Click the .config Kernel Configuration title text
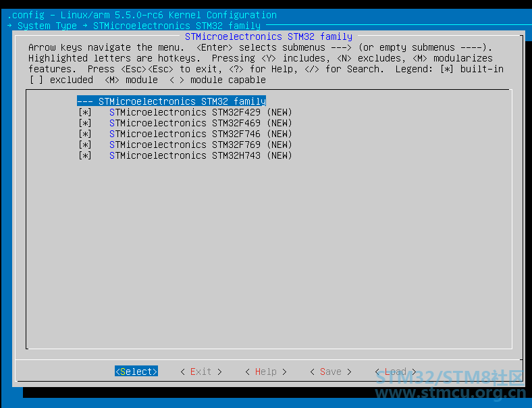The image size is (532, 408). [142, 15]
